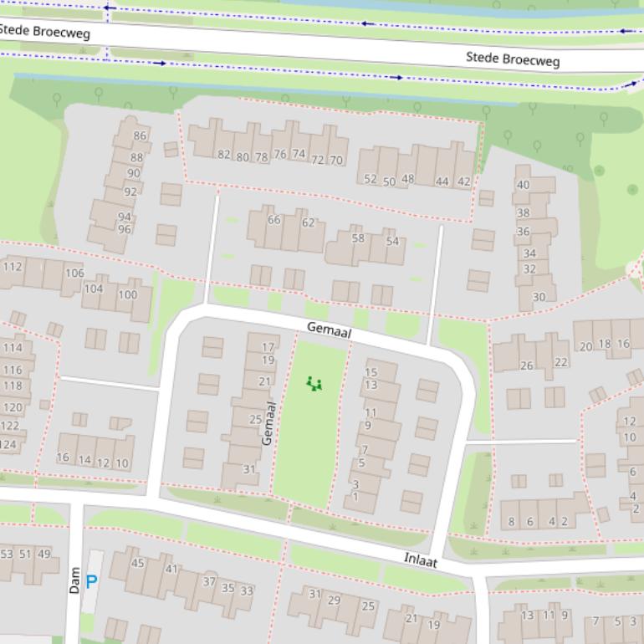Click the building numbered 58
Screen dimensions: 644x644
(x=358, y=238)
